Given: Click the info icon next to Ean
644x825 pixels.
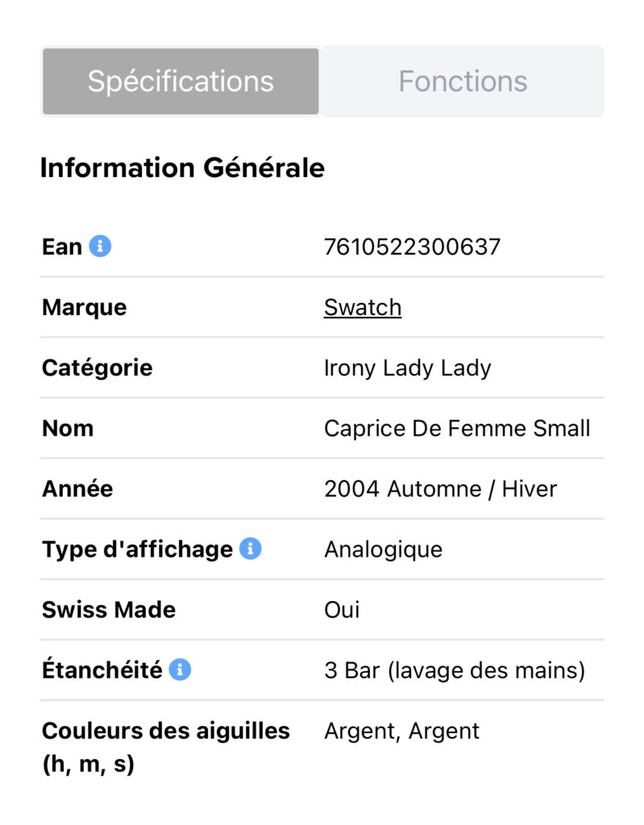Looking at the screenshot, I should click(x=100, y=247).
